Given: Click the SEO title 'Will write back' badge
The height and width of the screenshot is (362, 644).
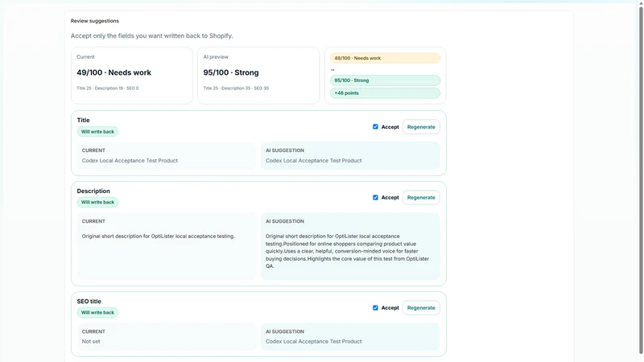Looking at the screenshot, I should tap(97, 313).
